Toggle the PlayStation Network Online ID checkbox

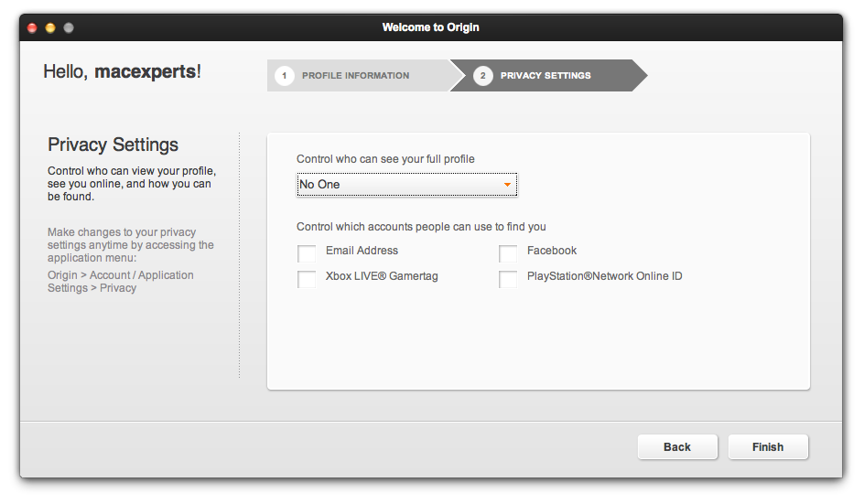click(x=508, y=278)
